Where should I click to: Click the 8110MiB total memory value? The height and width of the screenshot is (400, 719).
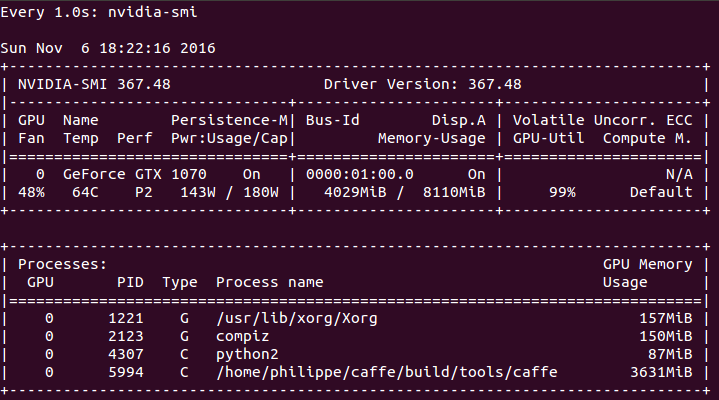[x=454, y=192]
